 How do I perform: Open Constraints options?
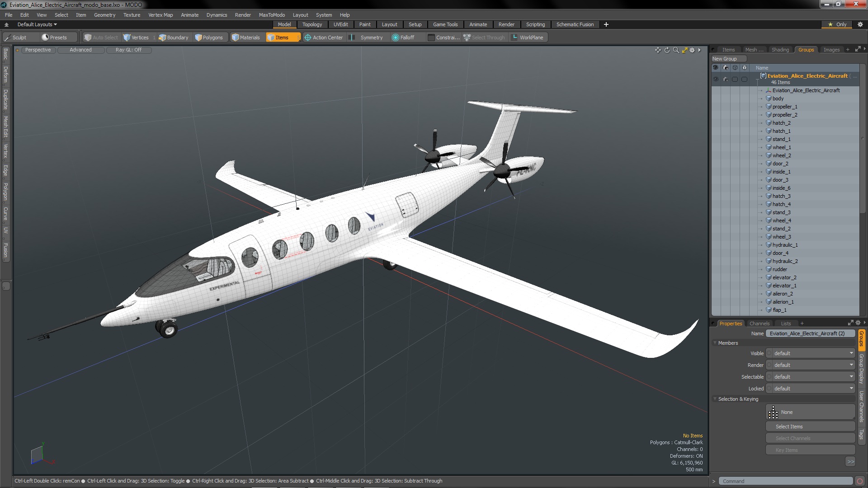click(x=444, y=38)
